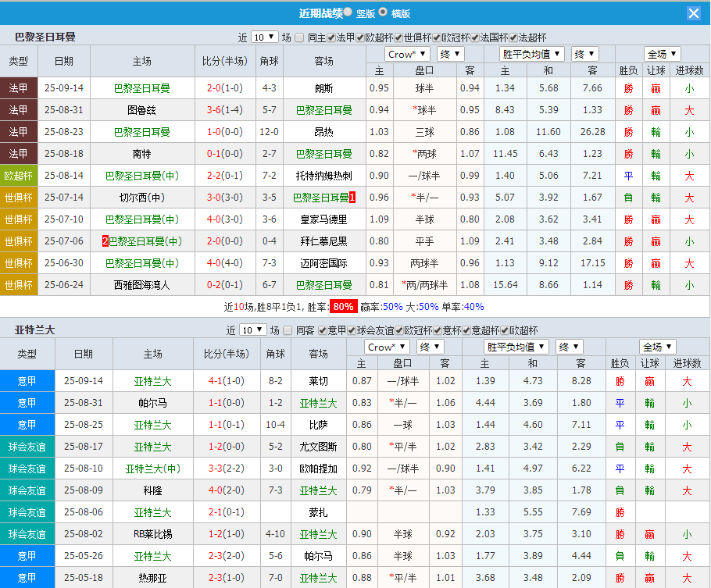Uncheck the 法甲 league filter checkbox
This screenshot has width=711, height=588.
(333, 35)
